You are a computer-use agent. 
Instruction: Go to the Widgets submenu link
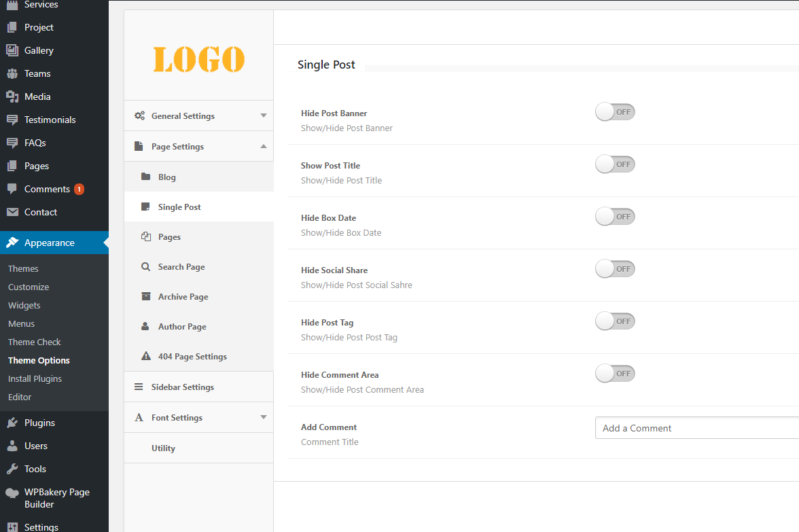coord(24,305)
